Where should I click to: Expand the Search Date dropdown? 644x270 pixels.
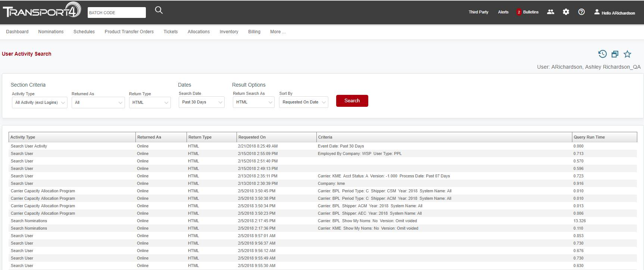201,102
